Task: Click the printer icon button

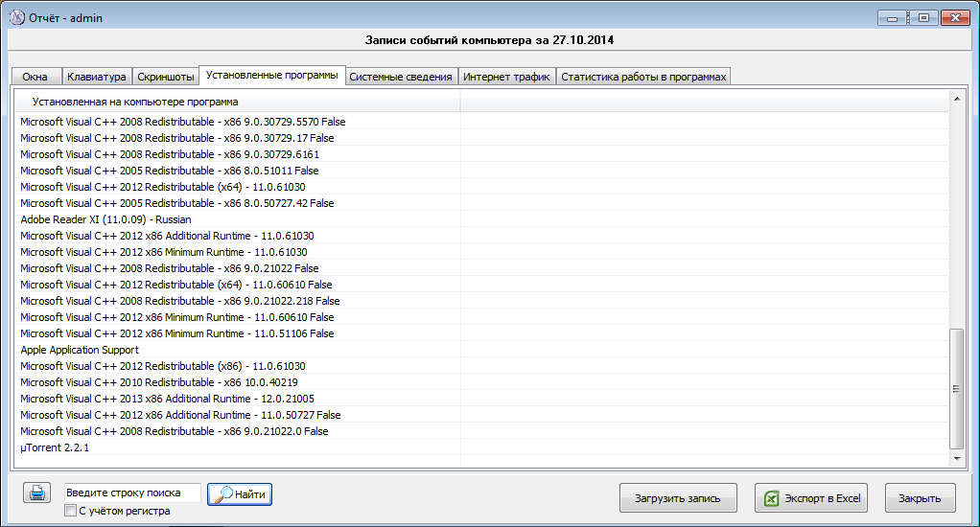Action: pos(36,493)
